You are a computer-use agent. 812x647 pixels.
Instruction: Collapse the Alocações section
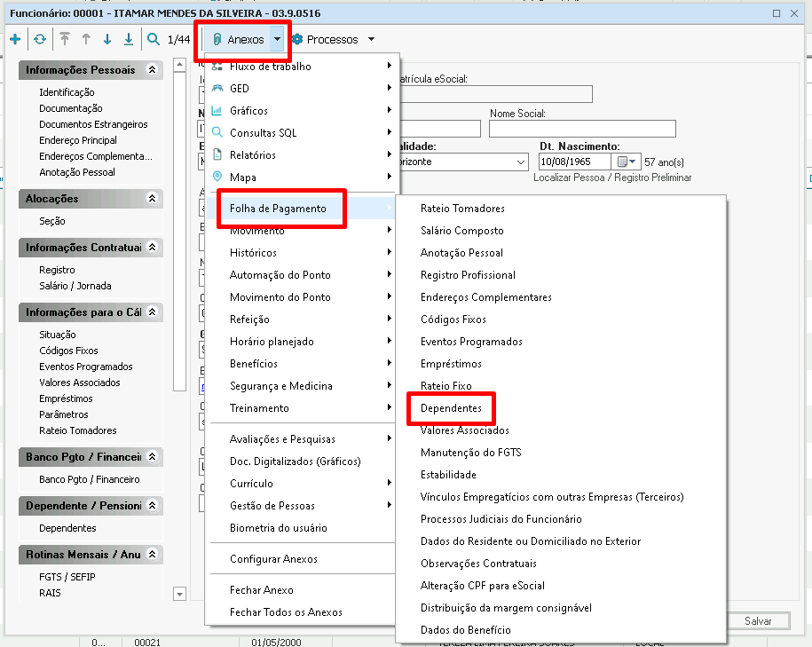[153, 199]
